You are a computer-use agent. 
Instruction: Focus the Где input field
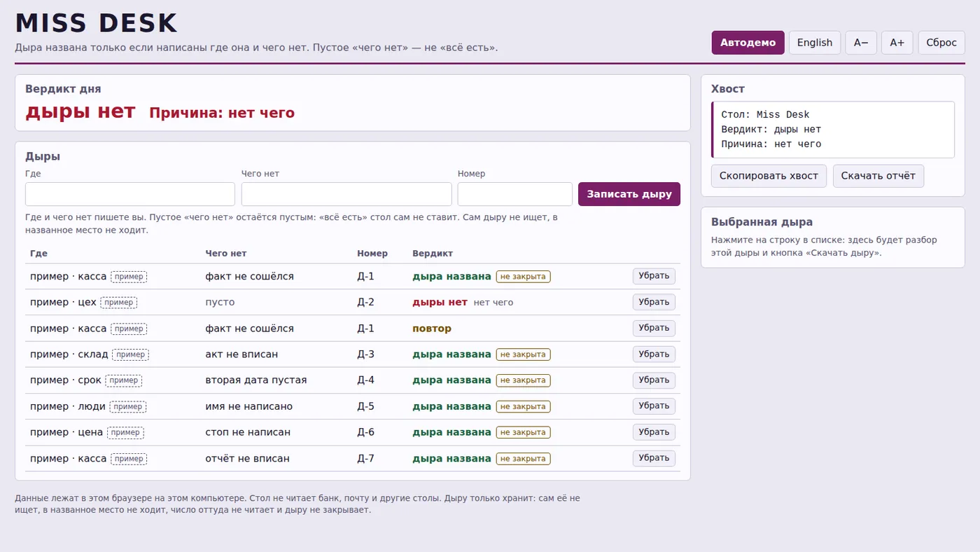tap(130, 194)
